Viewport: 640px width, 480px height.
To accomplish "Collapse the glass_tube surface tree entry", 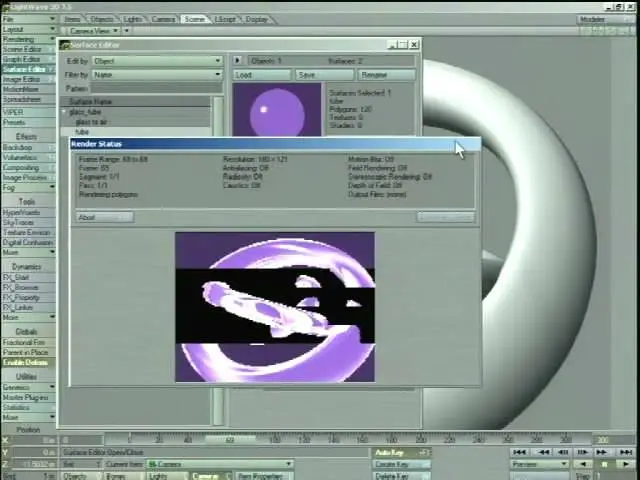I will pos(64,111).
